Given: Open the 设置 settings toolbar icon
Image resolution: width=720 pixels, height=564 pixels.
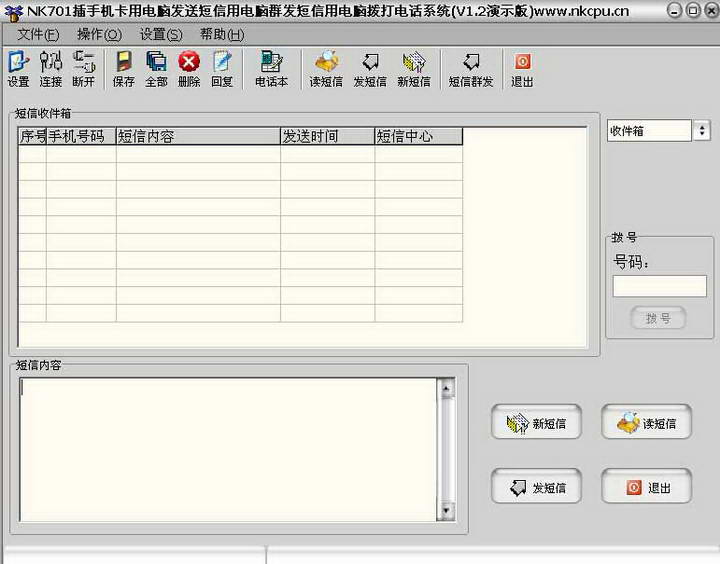Looking at the screenshot, I should (x=18, y=69).
